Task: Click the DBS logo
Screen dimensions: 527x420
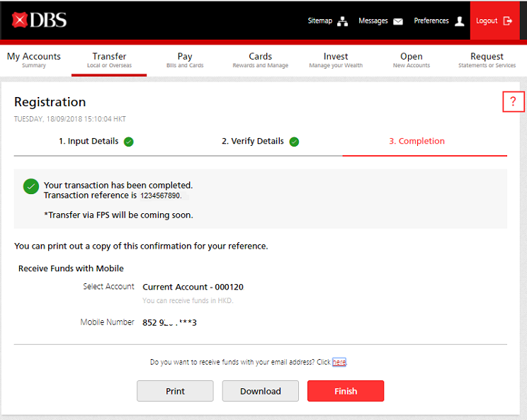Action: click(x=39, y=21)
